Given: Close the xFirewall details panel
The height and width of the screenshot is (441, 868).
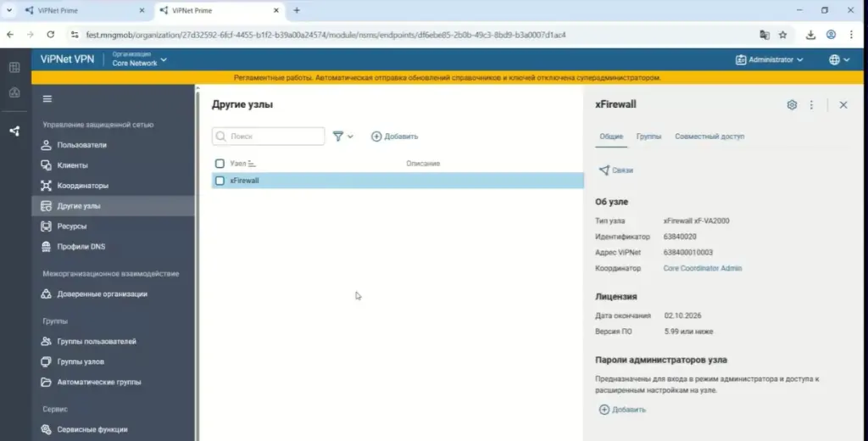Looking at the screenshot, I should point(843,104).
